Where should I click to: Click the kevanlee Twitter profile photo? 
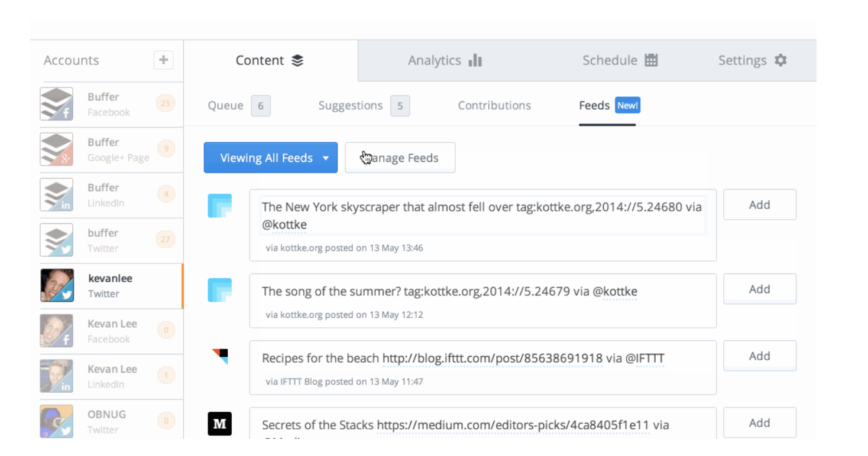57,286
